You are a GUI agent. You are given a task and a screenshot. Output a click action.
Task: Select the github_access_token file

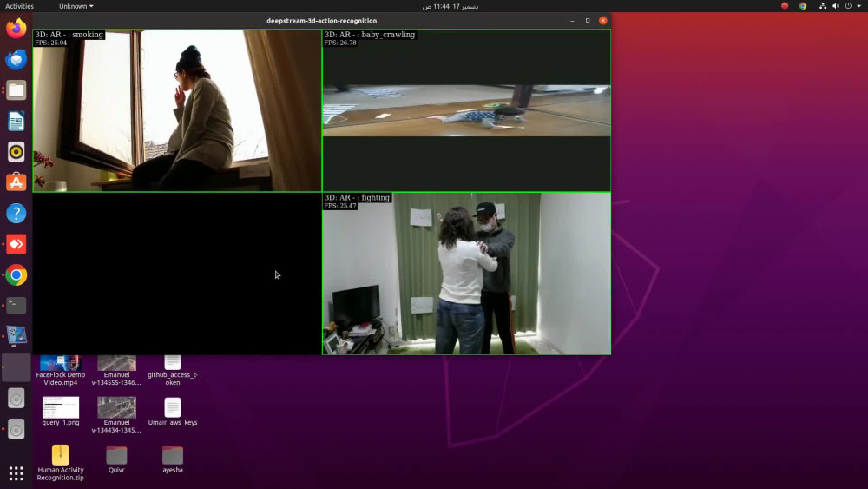pyautogui.click(x=172, y=371)
